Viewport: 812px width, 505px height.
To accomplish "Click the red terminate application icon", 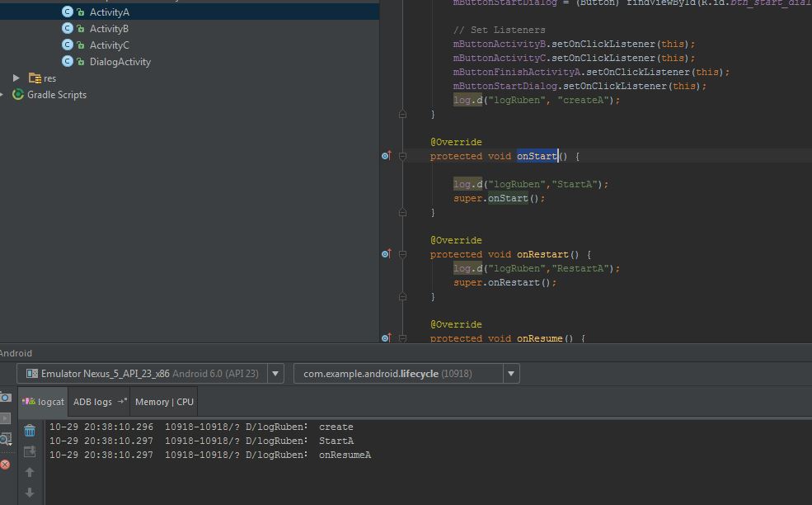I will (x=5, y=465).
